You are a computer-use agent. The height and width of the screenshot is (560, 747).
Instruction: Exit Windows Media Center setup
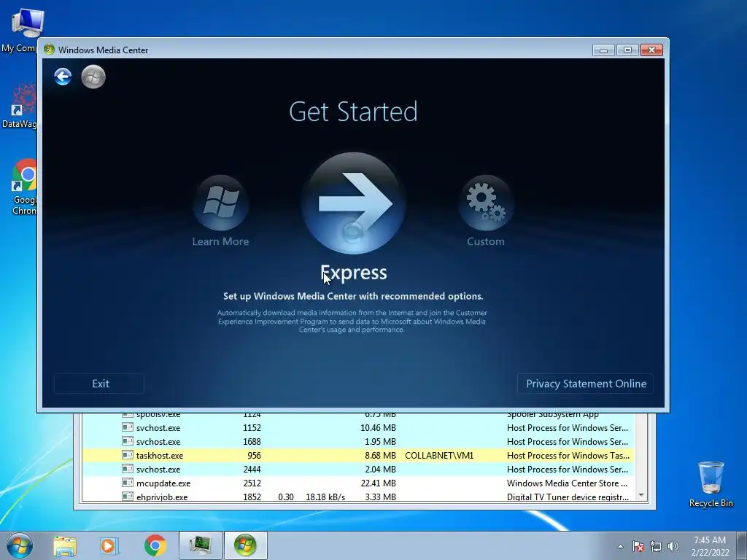(99, 384)
